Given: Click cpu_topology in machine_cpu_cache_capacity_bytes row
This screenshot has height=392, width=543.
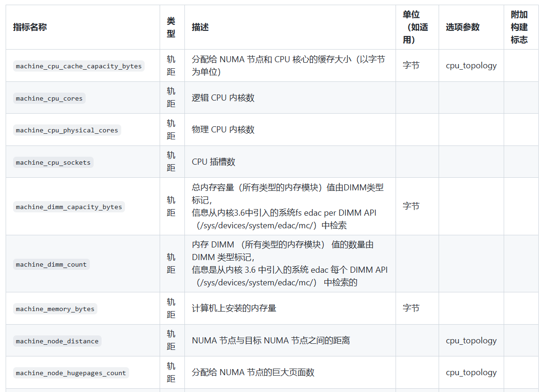Looking at the screenshot, I should [471, 66].
